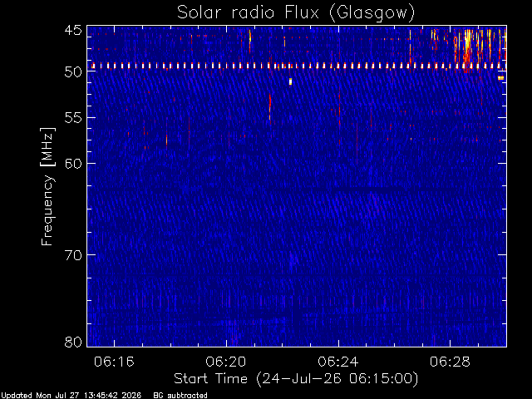Click the red vertical streak near 53 MHz

click(270, 107)
